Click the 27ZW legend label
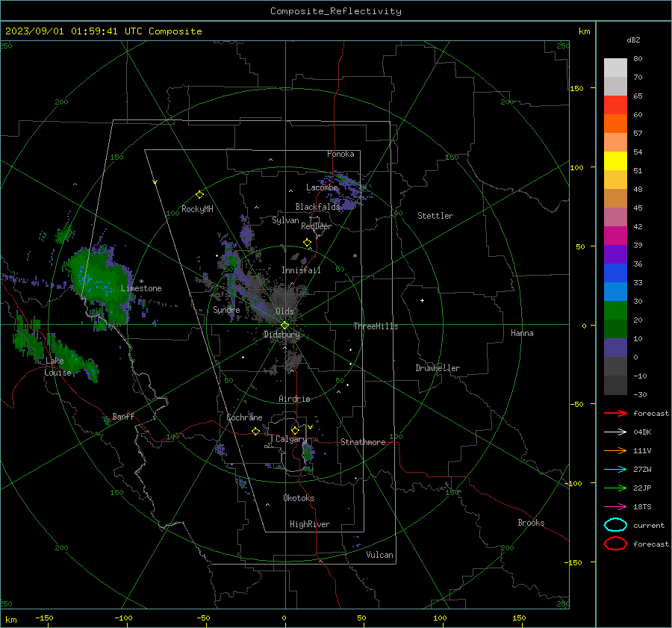672x628 pixels. click(x=642, y=470)
